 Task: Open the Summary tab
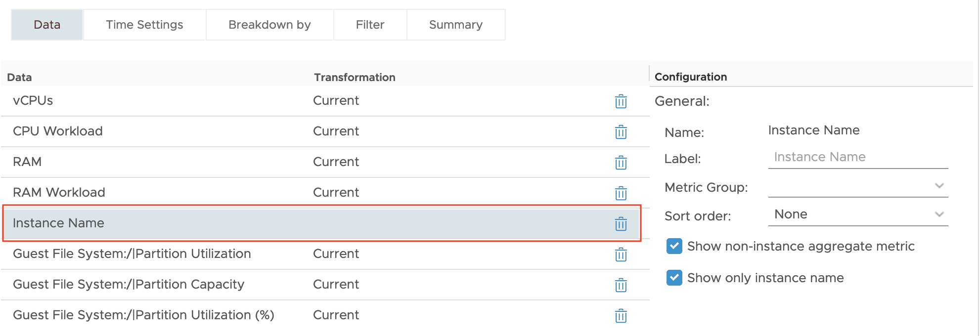coord(455,25)
